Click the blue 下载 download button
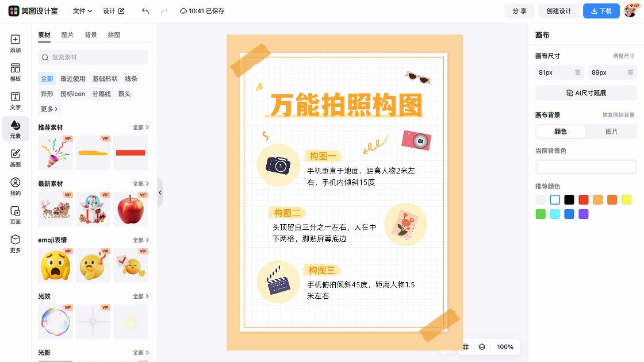Viewport: 644px width, 362px height. (x=601, y=11)
